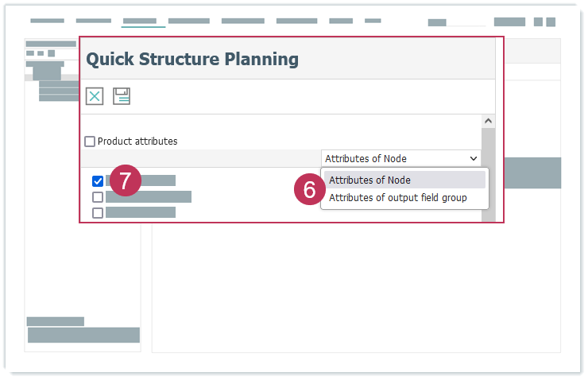Click the scroll-up arrow in the dialog
Image resolution: width=588 pixels, height=380 pixels.
pos(489,122)
